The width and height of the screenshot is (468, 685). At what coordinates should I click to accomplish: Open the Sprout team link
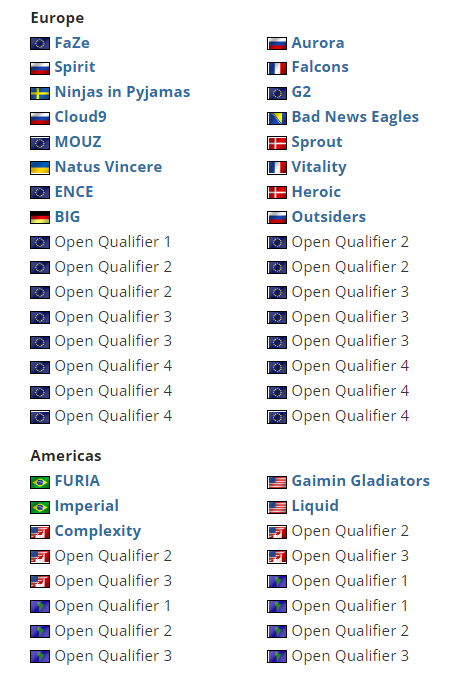(317, 142)
